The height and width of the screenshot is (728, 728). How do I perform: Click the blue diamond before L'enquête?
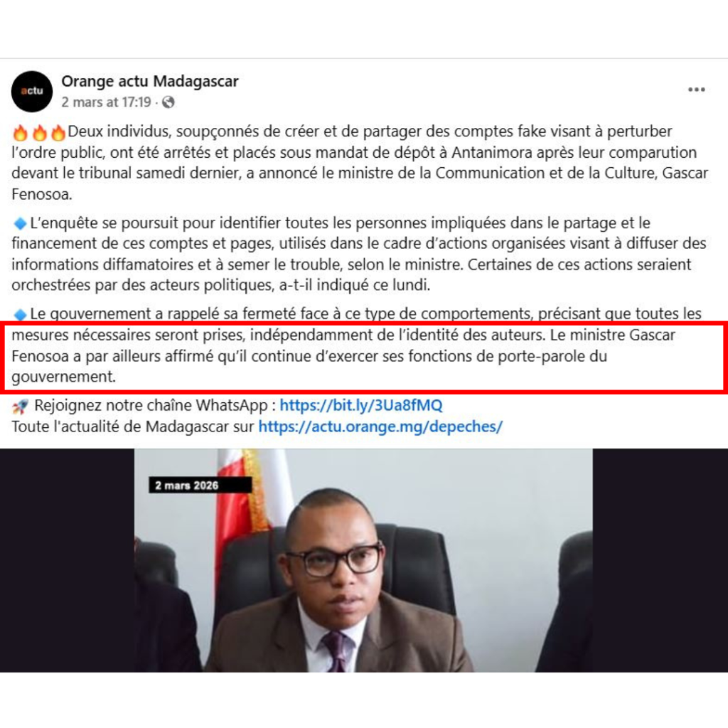tap(20, 224)
